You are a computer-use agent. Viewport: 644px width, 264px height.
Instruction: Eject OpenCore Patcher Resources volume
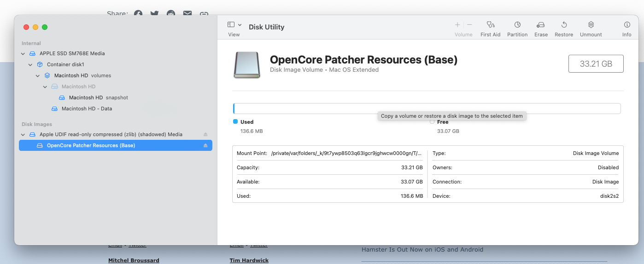(x=205, y=145)
